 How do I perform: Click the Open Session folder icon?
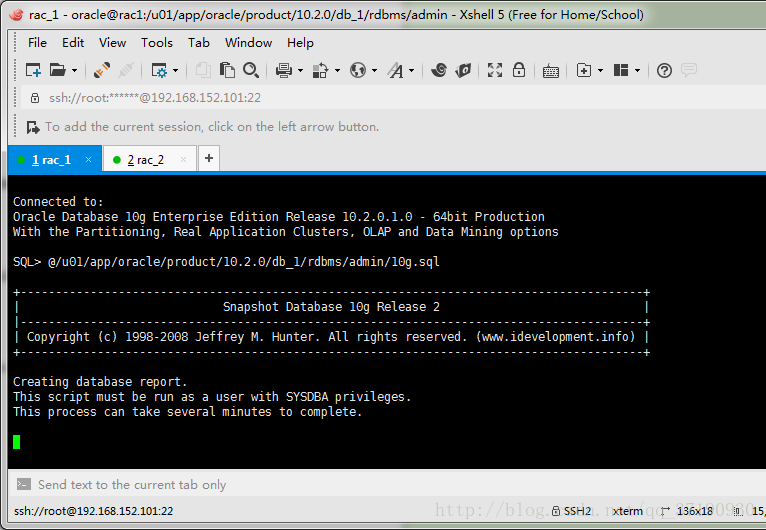tap(58, 70)
